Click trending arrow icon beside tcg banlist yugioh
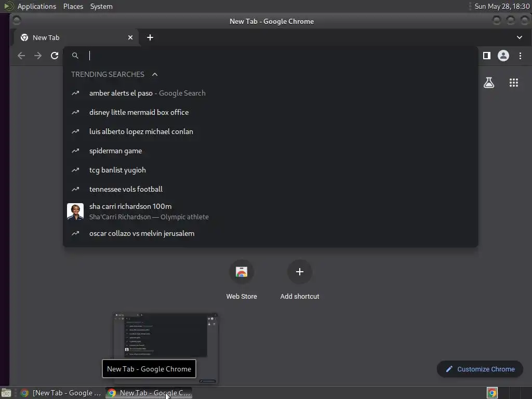 tap(75, 170)
